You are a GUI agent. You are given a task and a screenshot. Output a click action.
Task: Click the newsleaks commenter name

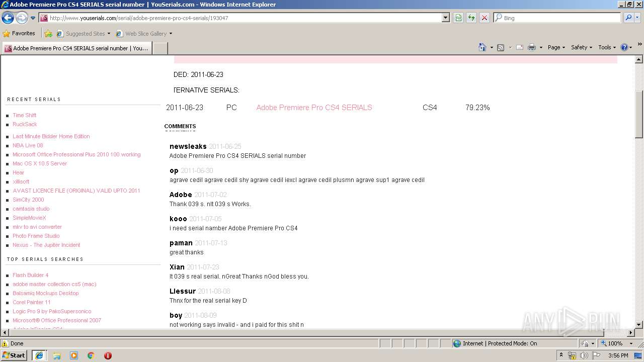click(188, 146)
